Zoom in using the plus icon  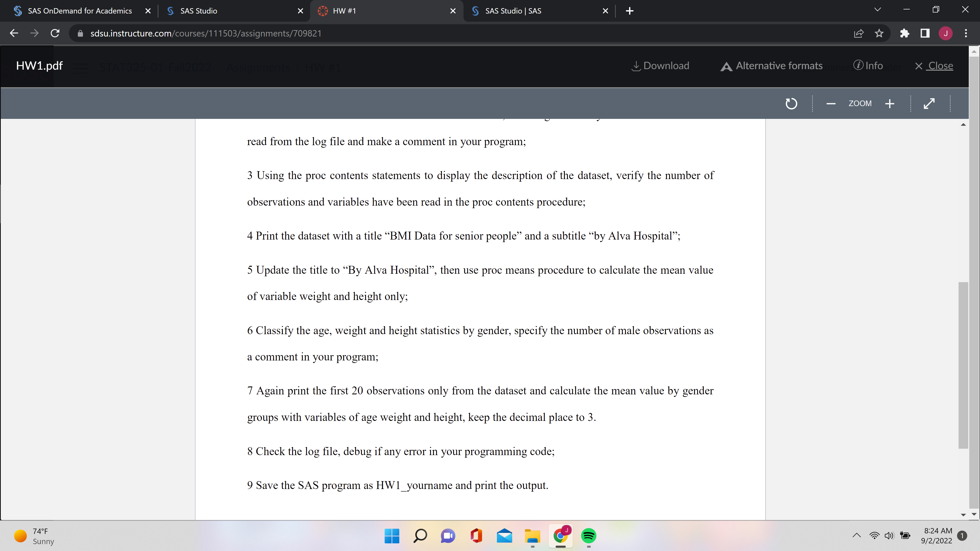889,103
